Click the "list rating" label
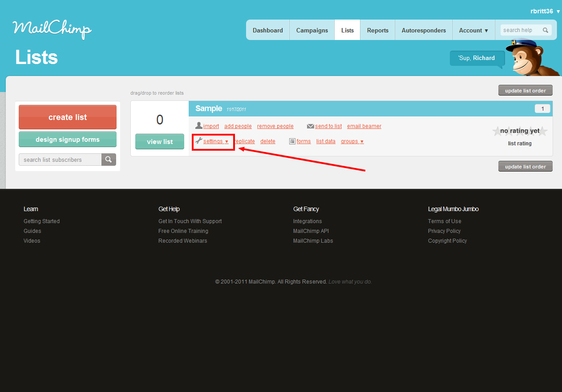This screenshot has width=562, height=392. pyautogui.click(x=520, y=144)
